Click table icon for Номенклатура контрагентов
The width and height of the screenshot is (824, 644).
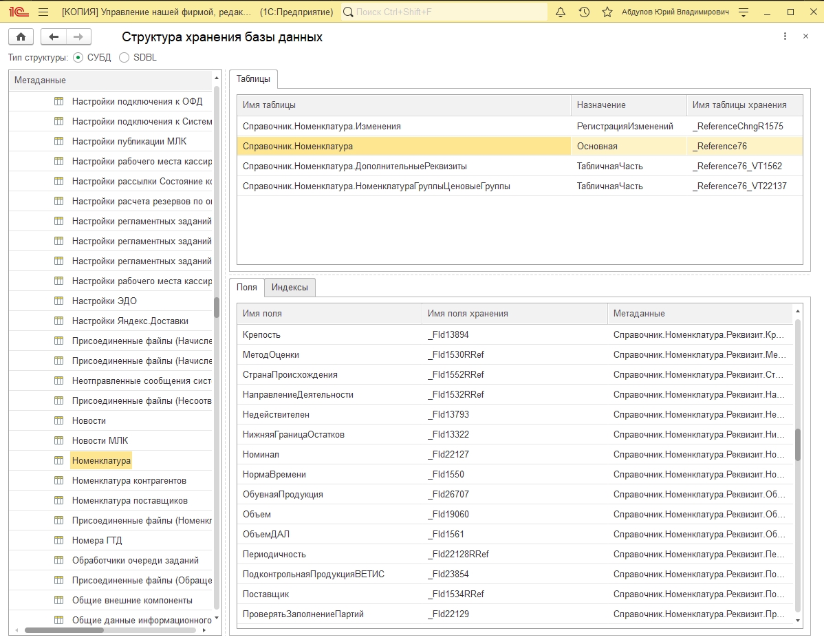(x=59, y=481)
